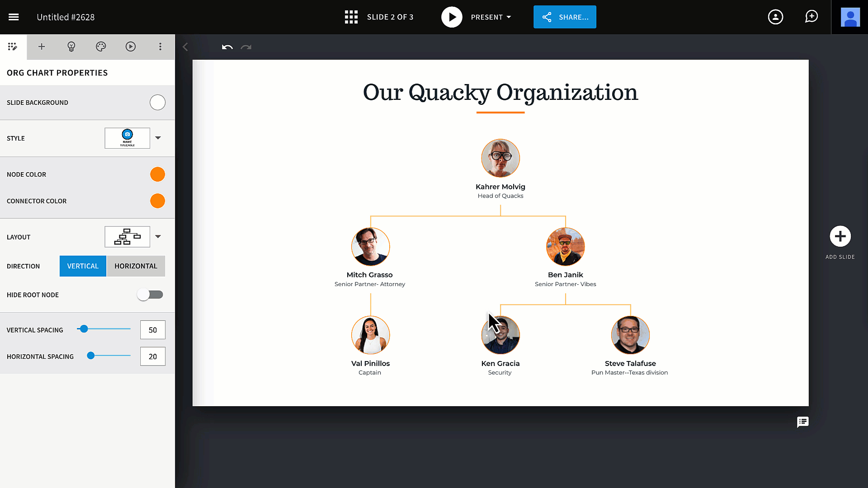The width and height of the screenshot is (868, 488).
Task: Click the 'Senior Partner- Attorney' role text
Action: pyautogui.click(x=370, y=284)
